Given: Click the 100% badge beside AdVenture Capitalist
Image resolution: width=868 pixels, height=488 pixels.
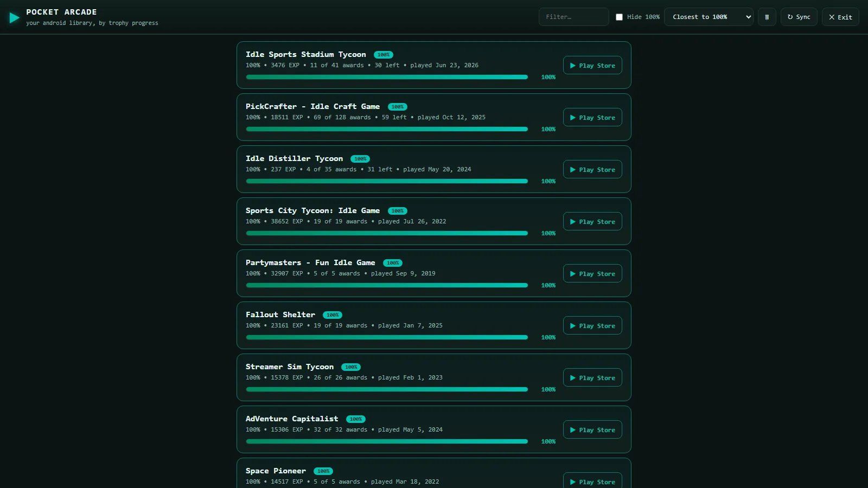Looking at the screenshot, I should click(356, 419).
